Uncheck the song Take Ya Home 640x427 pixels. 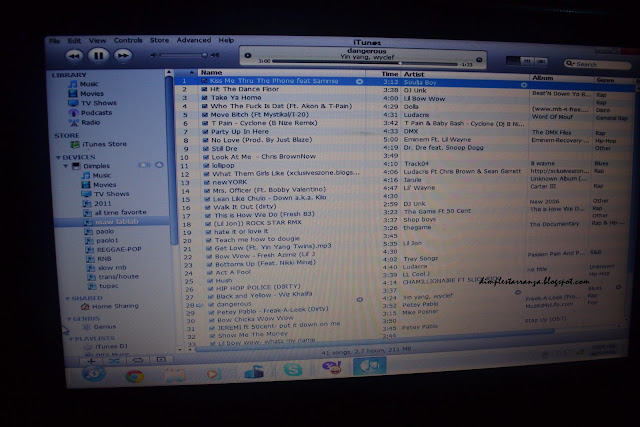coord(205,98)
